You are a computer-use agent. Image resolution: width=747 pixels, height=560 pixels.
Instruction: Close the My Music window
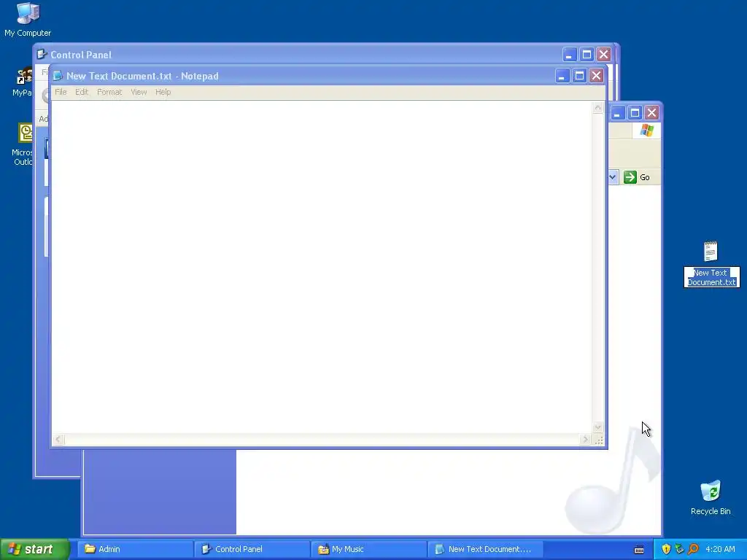coord(651,113)
